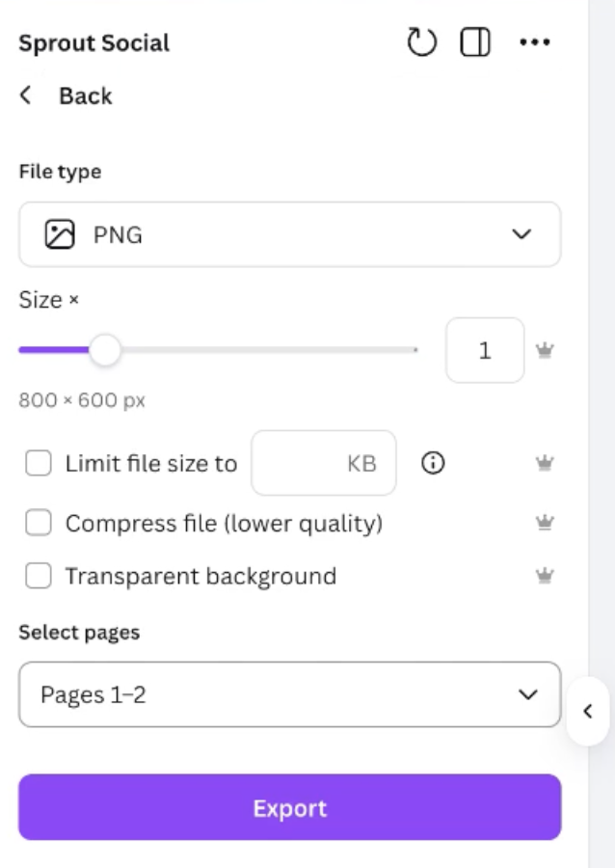Viewport: 615px width, 868px height.
Task: Click the back chevron arrow icon
Action: coord(26,95)
